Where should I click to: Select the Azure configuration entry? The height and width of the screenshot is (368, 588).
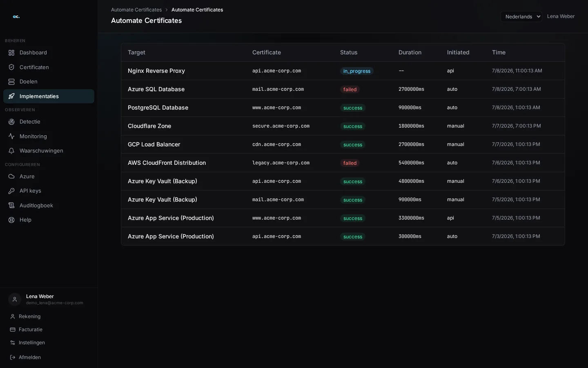pos(49,177)
